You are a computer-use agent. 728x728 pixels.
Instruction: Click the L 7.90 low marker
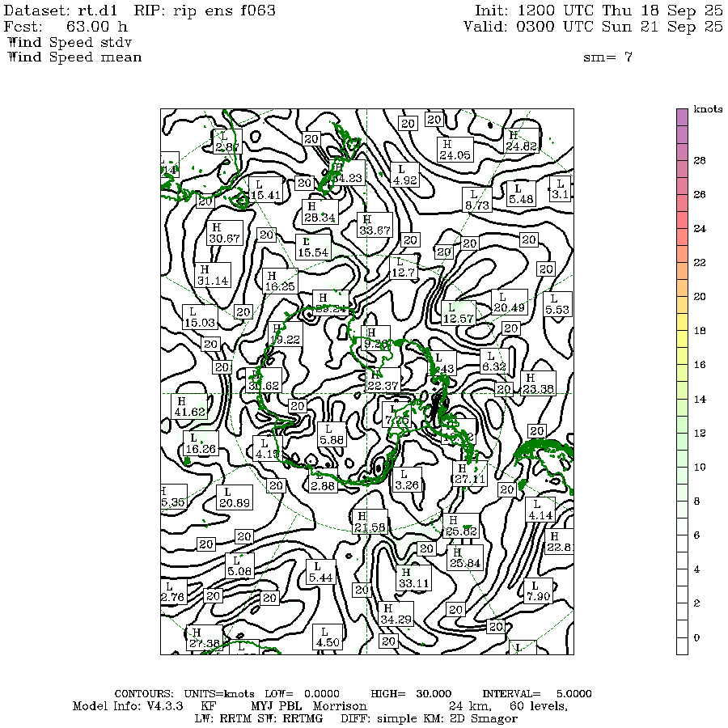click(x=538, y=591)
